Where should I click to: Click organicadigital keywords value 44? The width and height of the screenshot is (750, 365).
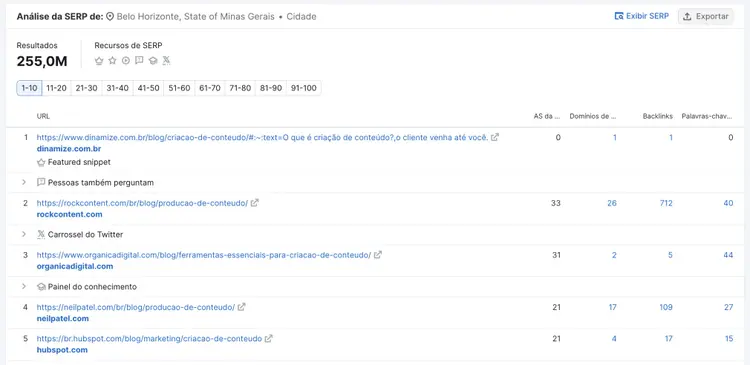point(728,255)
